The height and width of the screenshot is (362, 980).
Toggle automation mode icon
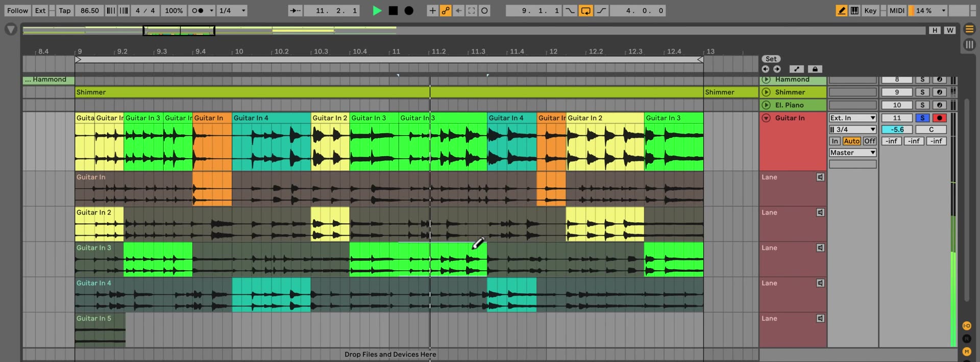click(x=796, y=69)
